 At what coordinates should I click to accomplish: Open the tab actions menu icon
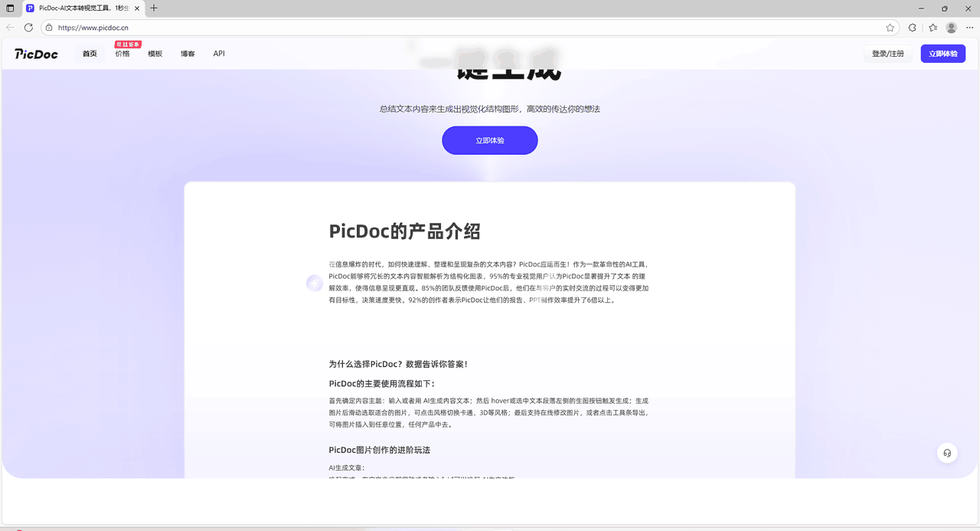tap(10, 8)
